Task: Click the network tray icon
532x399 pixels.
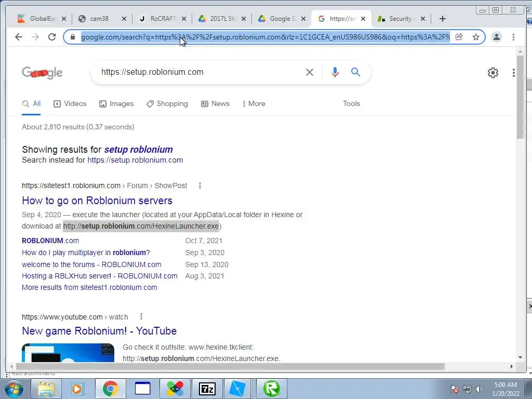Action: [x=467, y=389]
